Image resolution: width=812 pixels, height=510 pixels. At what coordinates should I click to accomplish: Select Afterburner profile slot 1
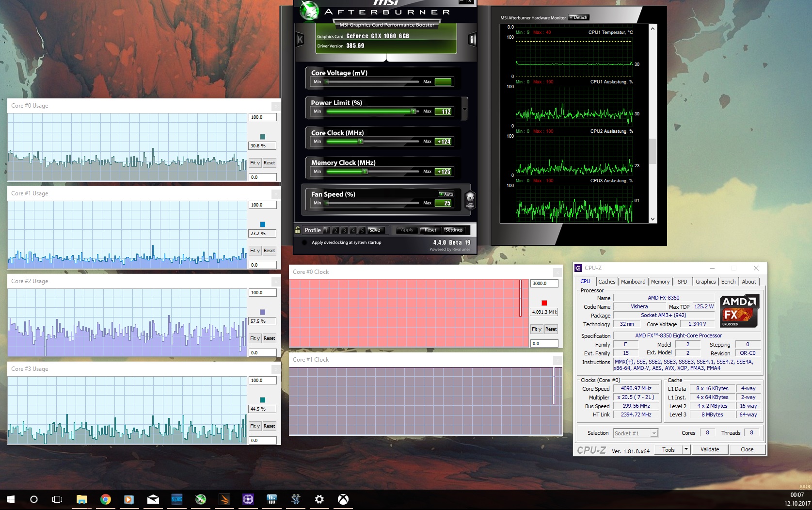[x=326, y=230]
